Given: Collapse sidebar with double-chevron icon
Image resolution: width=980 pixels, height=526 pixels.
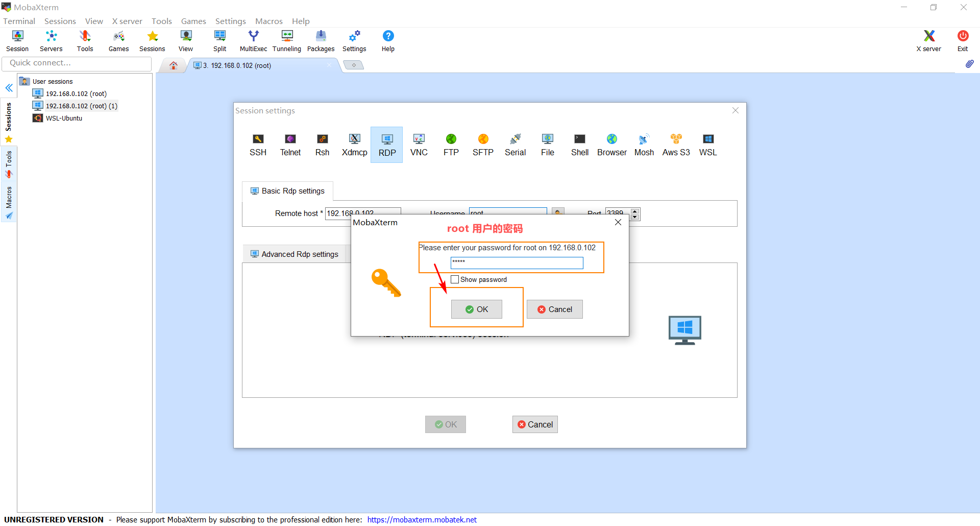Looking at the screenshot, I should click(x=9, y=88).
